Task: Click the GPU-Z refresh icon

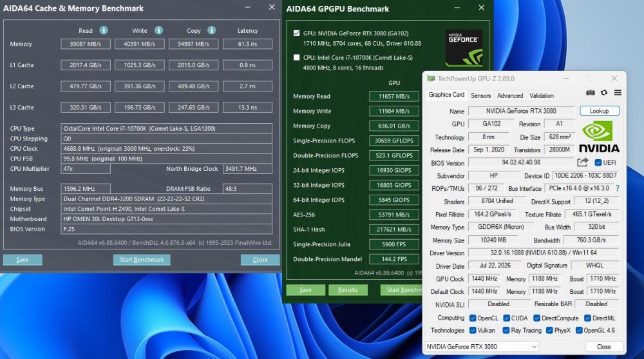Action: pyautogui.click(x=604, y=93)
